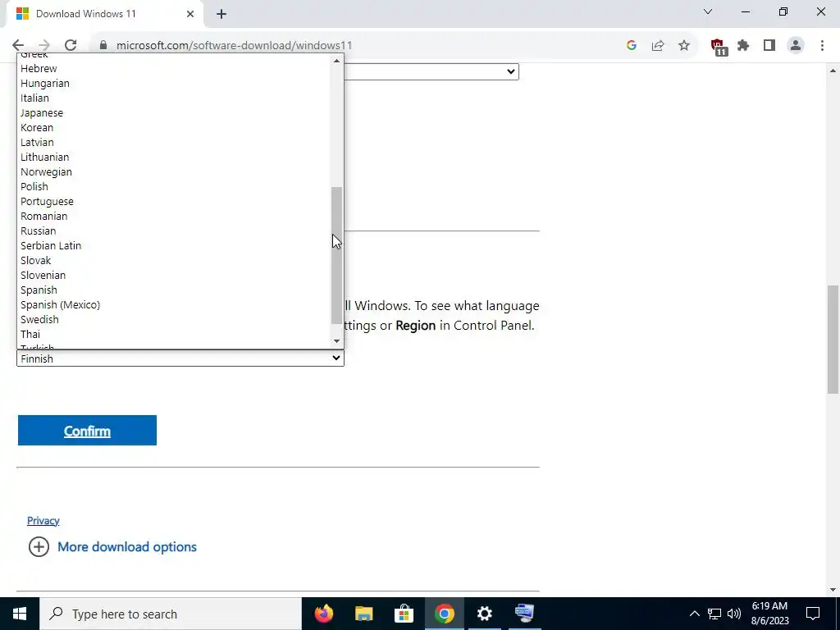Select Spanish (Mexico) option
Image resolution: width=840 pixels, height=630 pixels.
coord(174,304)
